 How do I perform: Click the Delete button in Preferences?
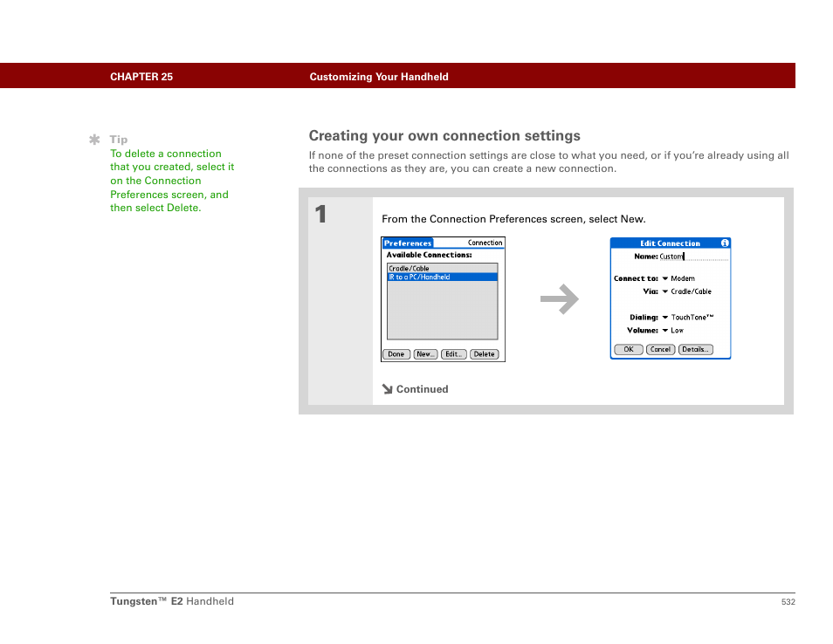pos(484,354)
